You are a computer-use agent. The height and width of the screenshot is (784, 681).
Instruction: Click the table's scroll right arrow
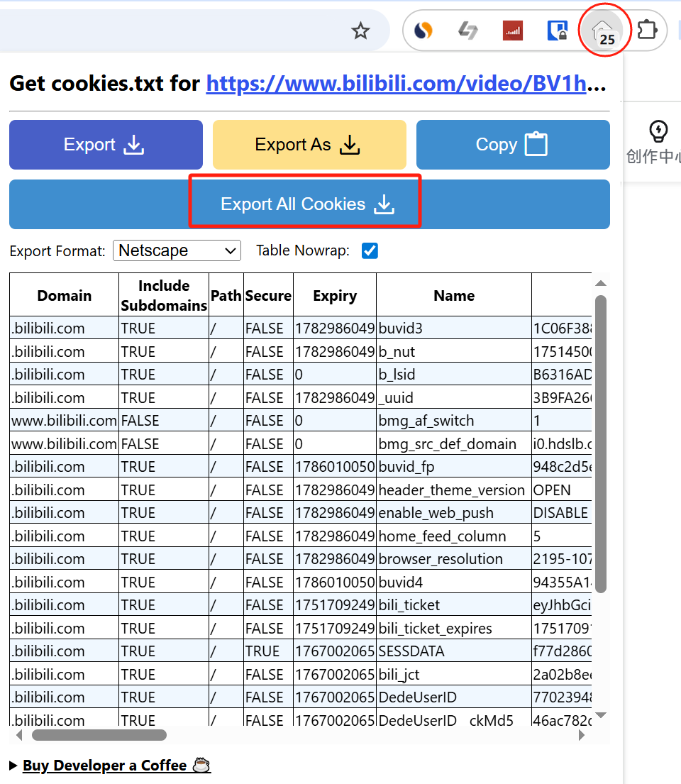point(582,735)
